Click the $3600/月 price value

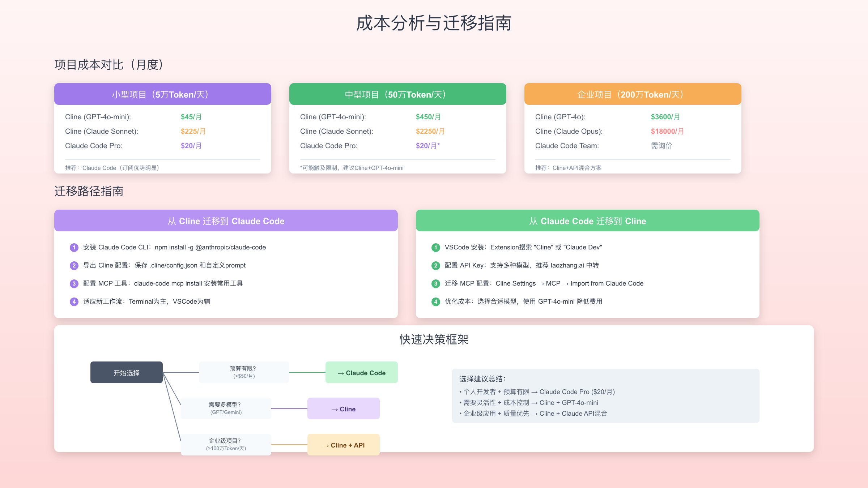[x=665, y=117]
